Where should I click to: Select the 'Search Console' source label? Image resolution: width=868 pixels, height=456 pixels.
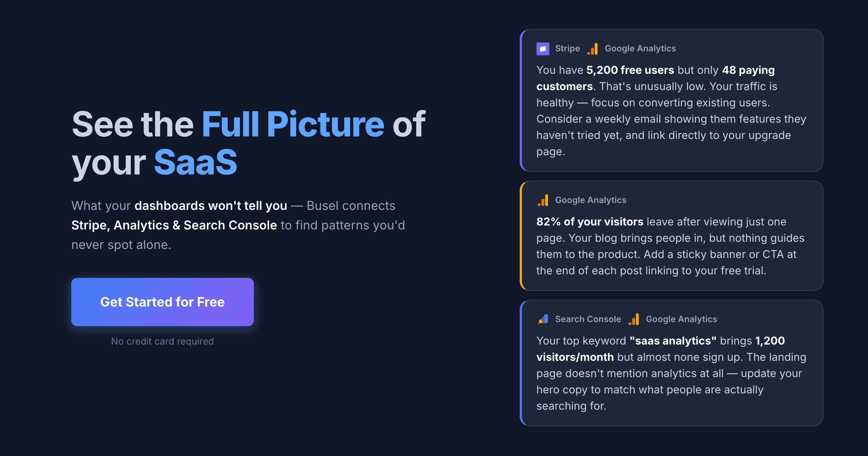(588, 319)
